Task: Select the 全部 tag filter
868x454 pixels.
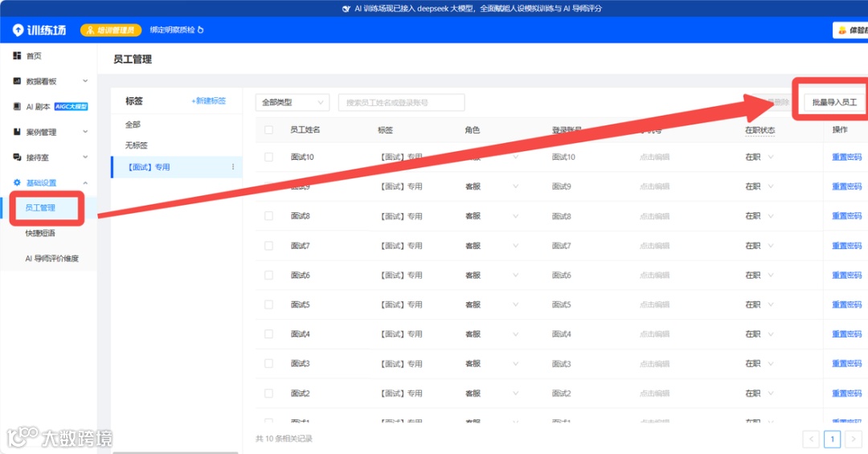Action: click(133, 125)
